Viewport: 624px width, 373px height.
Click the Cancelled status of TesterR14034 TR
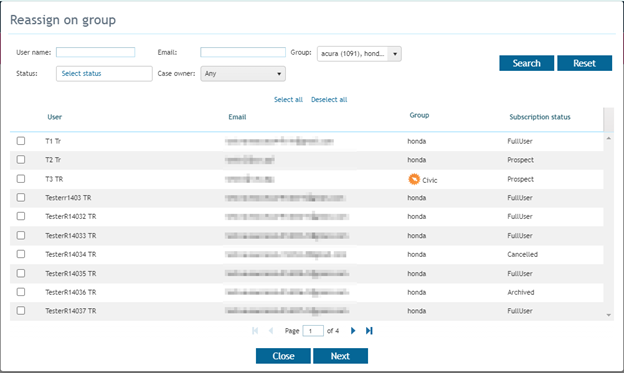tap(523, 254)
